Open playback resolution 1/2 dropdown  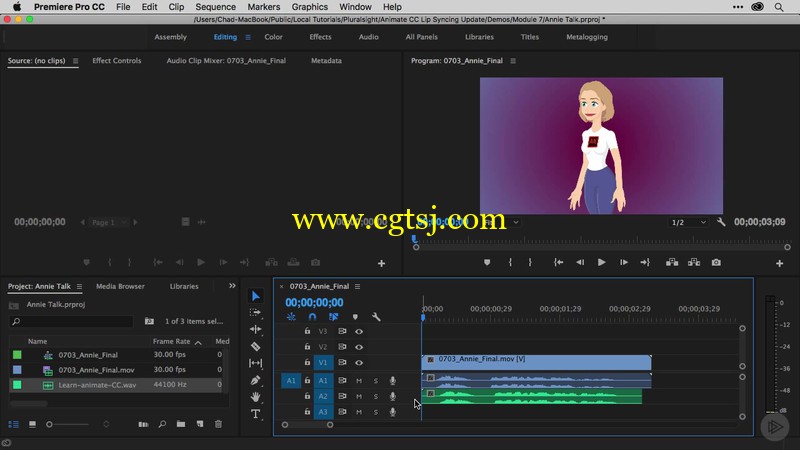click(x=688, y=222)
